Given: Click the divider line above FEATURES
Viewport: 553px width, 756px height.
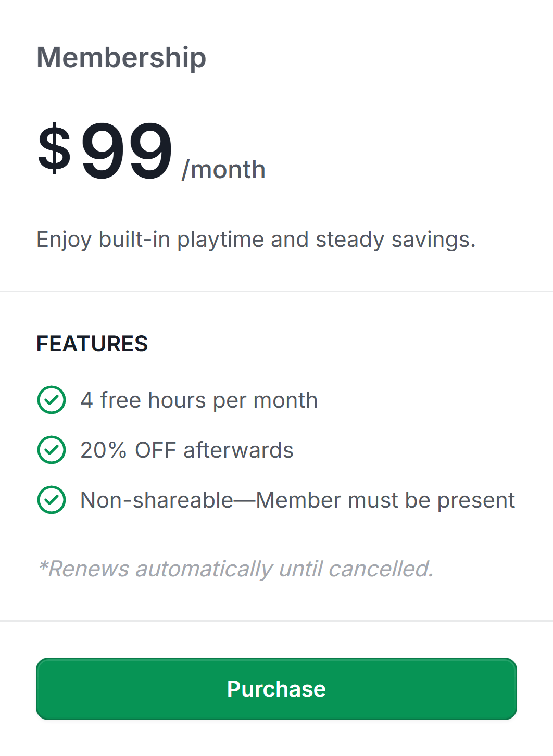Looking at the screenshot, I should point(276,292).
